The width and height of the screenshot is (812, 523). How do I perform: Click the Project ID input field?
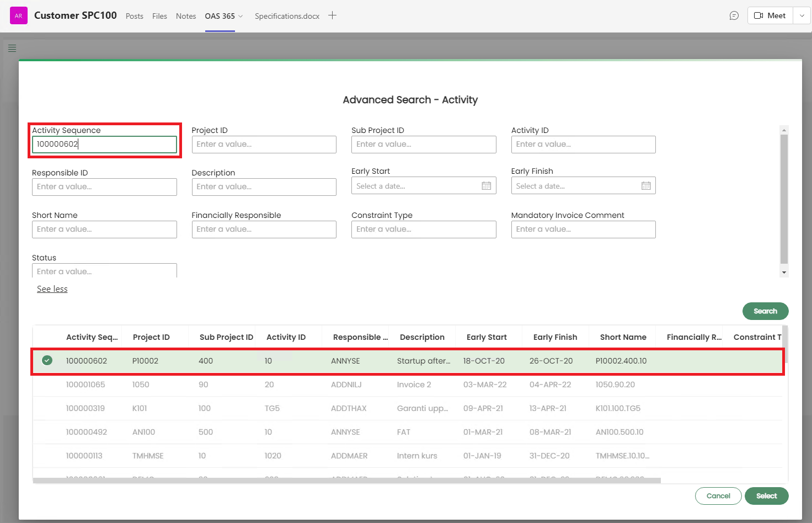click(264, 144)
